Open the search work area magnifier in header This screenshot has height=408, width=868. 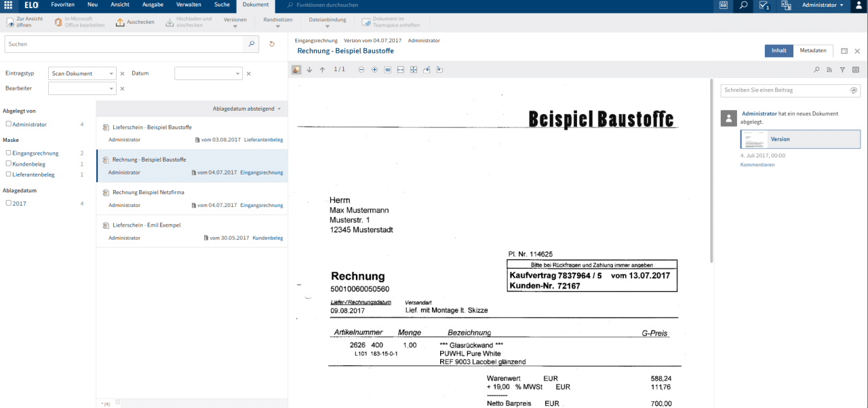coord(744,5)
